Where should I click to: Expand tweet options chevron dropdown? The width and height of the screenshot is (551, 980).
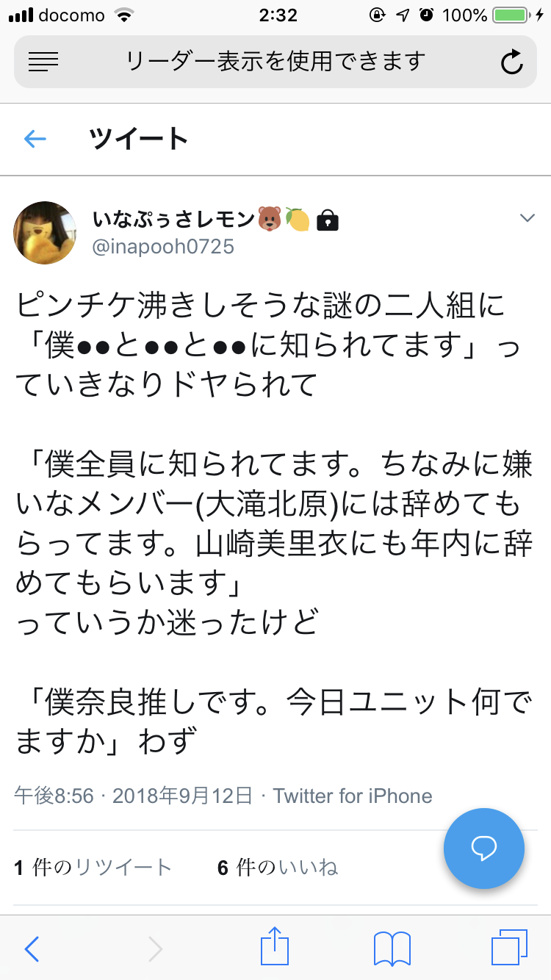click(x=527, y=217)
